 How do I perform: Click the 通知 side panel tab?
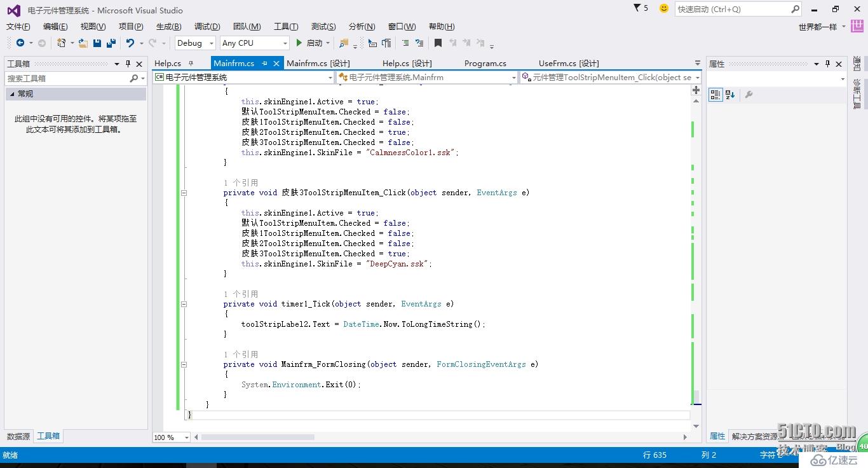click(x=857, y=64)
